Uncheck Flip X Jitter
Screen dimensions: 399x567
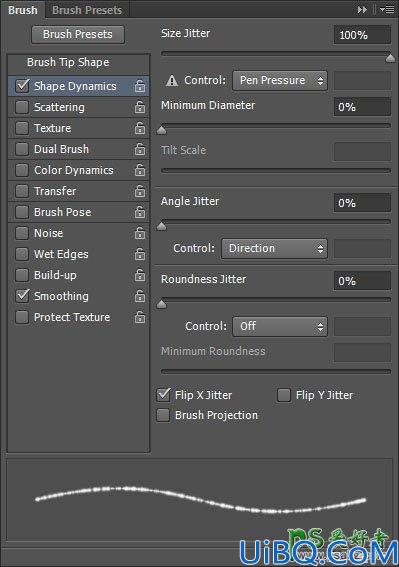pyautogui.click(x=164, y=395)
